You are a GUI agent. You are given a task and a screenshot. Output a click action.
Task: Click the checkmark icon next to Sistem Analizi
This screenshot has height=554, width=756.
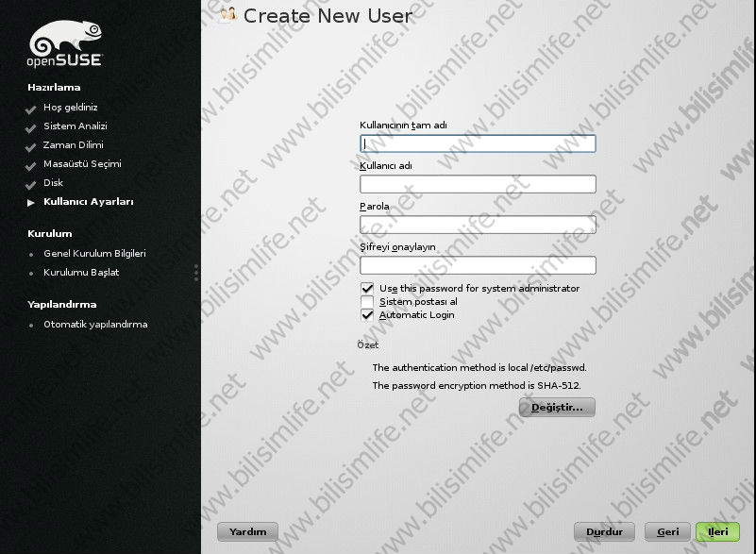point(31,128)
